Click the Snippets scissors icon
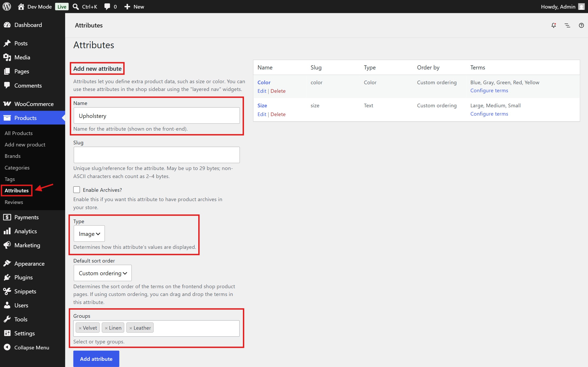The height and width of the screenshot is (367, 588). [x=7, y=291]
